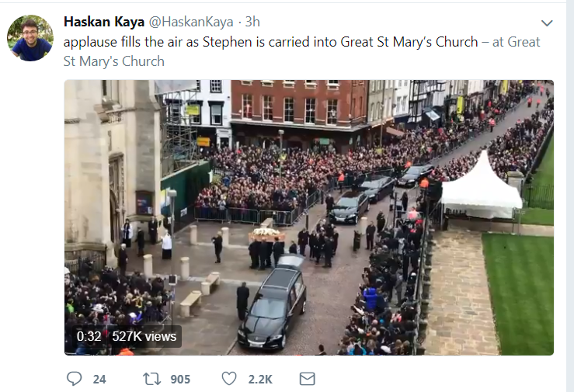Like the tweet with the heart icon
This screenshot has width=574, height=392.
pyautogui.click(x=229, y=379)
